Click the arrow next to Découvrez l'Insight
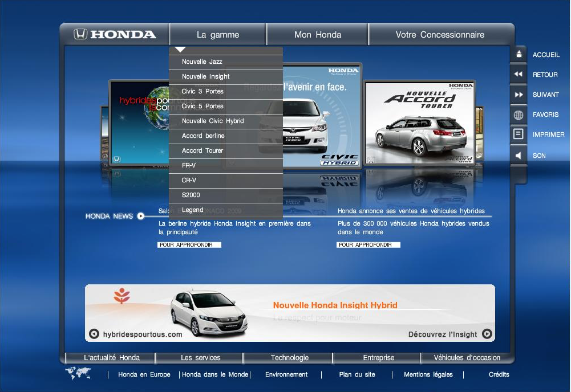The width and height of the screenshot is (571, 392). point(487,334)
